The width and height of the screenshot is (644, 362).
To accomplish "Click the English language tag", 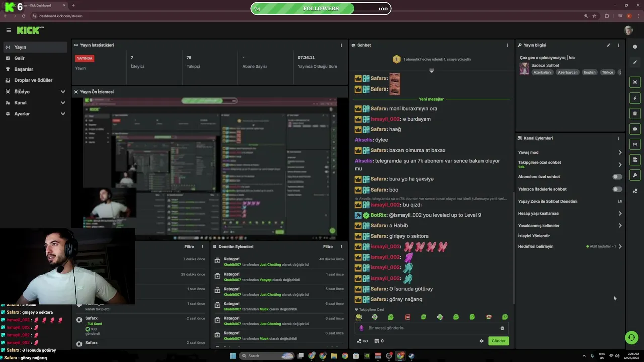I will click(x=589, y=72).
